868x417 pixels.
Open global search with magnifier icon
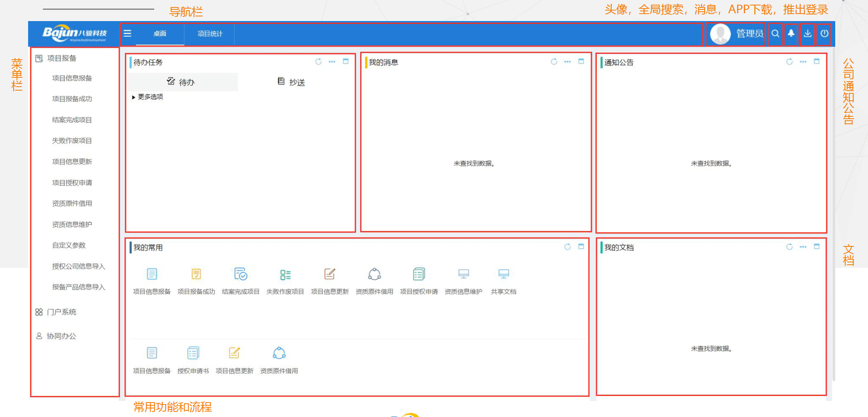click(775, 34)
